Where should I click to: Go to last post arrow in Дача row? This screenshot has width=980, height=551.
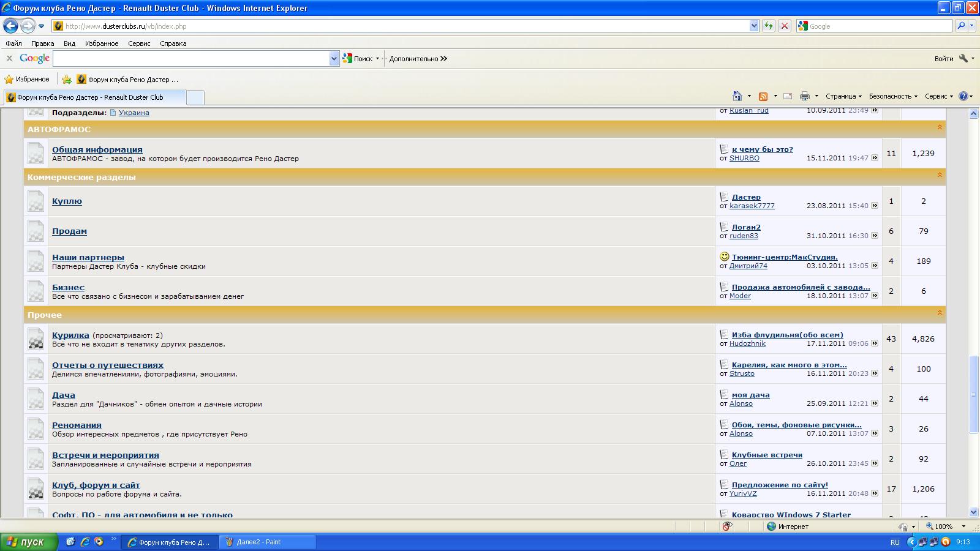875,403
